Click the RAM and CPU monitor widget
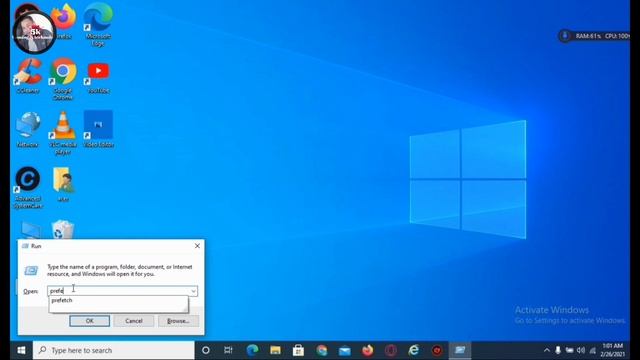The image size is (640, 360). (x=594, y=36)
